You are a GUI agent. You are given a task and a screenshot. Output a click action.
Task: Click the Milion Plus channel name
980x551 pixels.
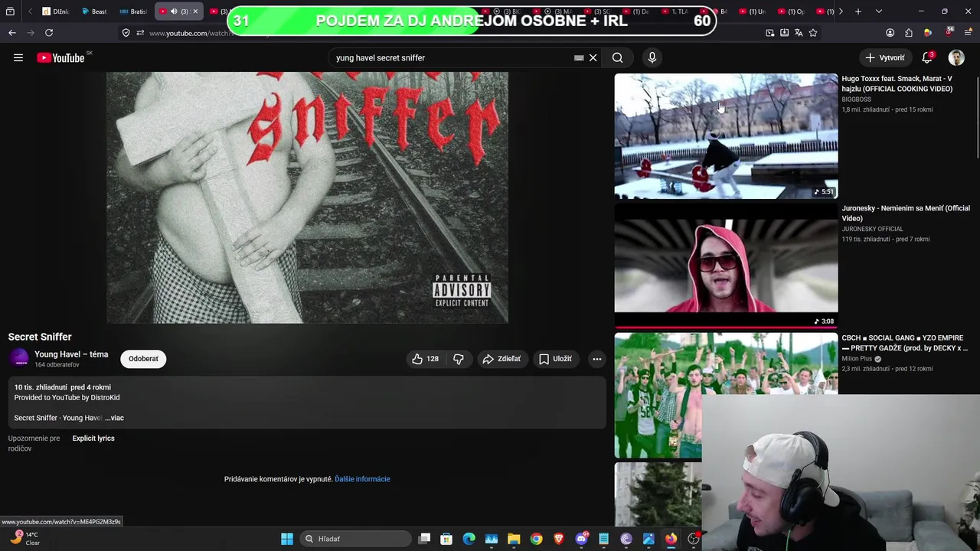click(857, 358)
